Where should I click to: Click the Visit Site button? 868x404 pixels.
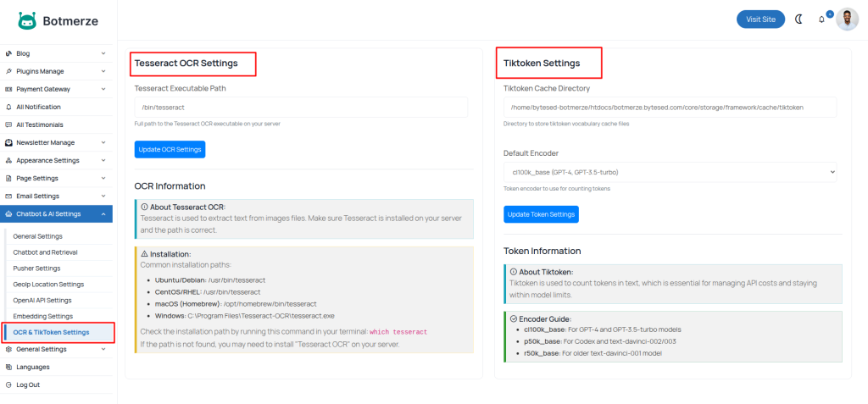pos(760,19)
